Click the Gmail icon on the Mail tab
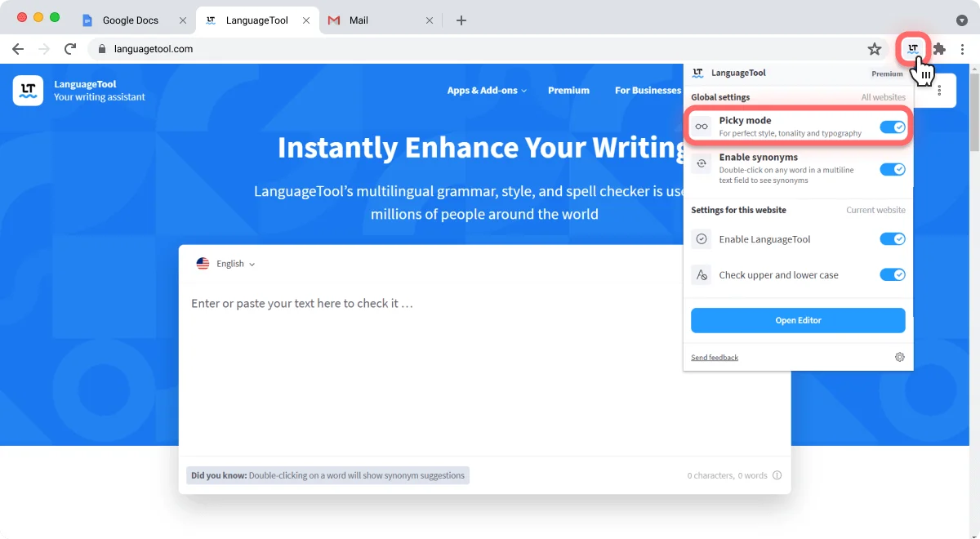 [333, 20]
